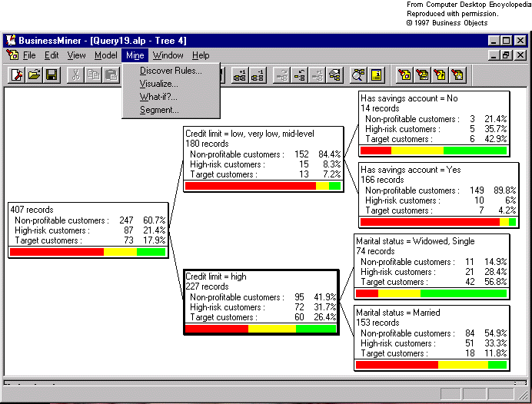
Task: Click '60.7%' in the 407 records node
Action: tap(154, 220)
